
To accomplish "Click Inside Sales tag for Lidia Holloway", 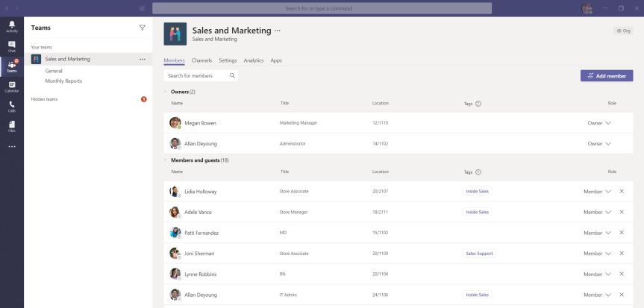I will point(477,192).
